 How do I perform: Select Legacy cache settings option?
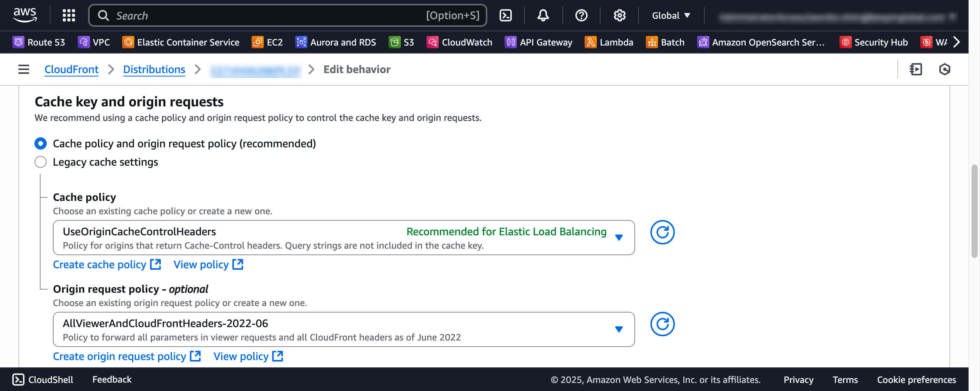(41, 162)
